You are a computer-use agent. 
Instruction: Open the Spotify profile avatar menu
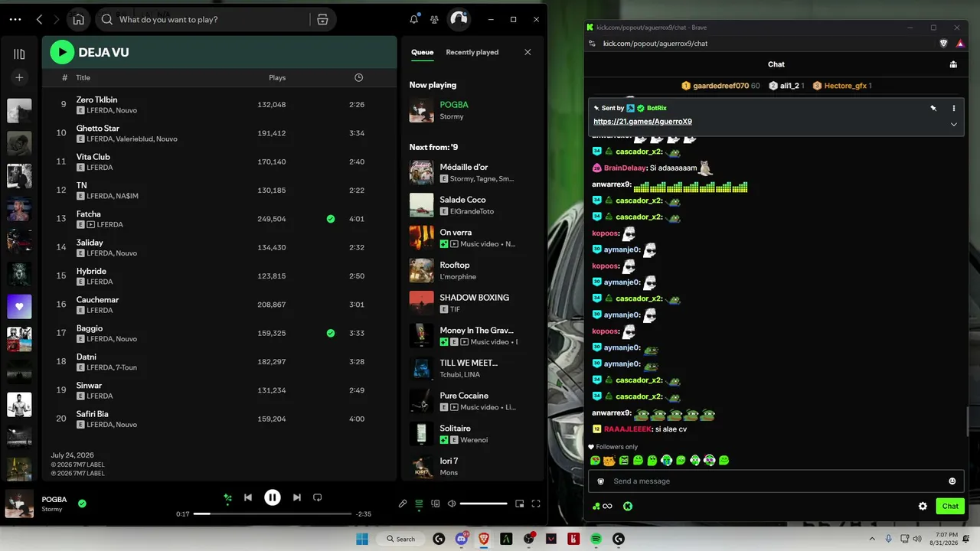click(x=459, y=19)
